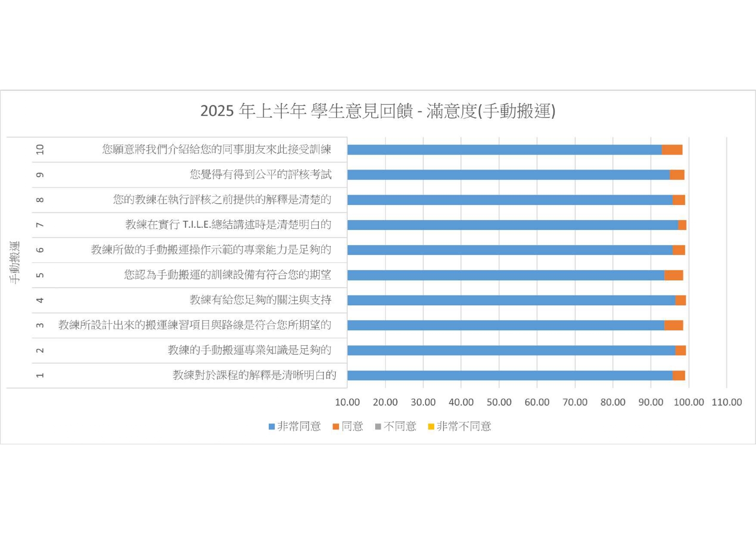Select the category number 6 on the axis
Screen dimensions: 756x534
(x=40, y=250)
